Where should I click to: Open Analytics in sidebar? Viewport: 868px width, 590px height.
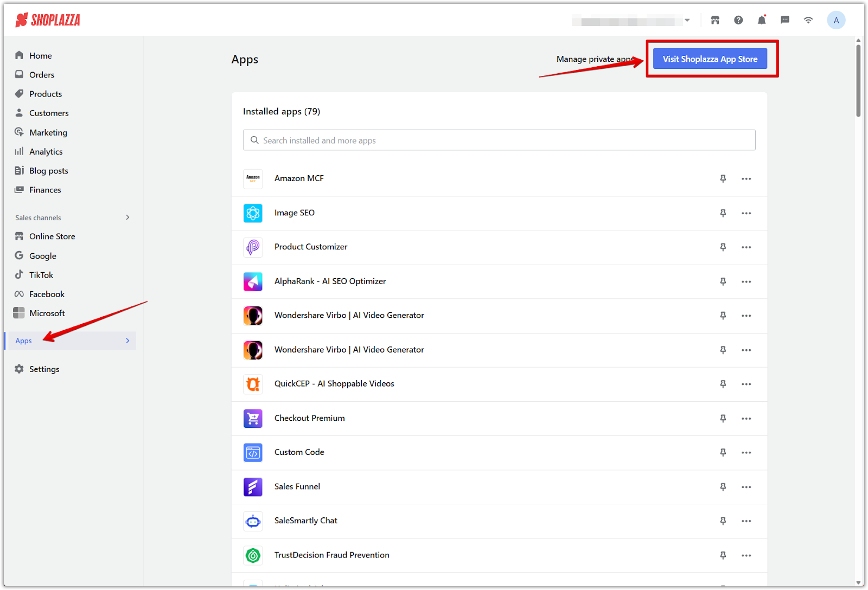(46, 151)
